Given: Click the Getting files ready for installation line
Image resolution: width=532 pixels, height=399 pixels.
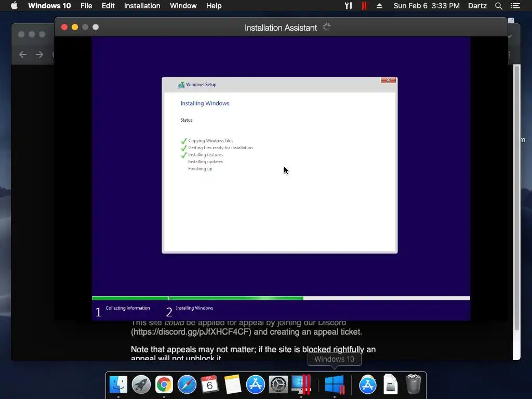Looking at the screenshot, I should tap(220, 148).
